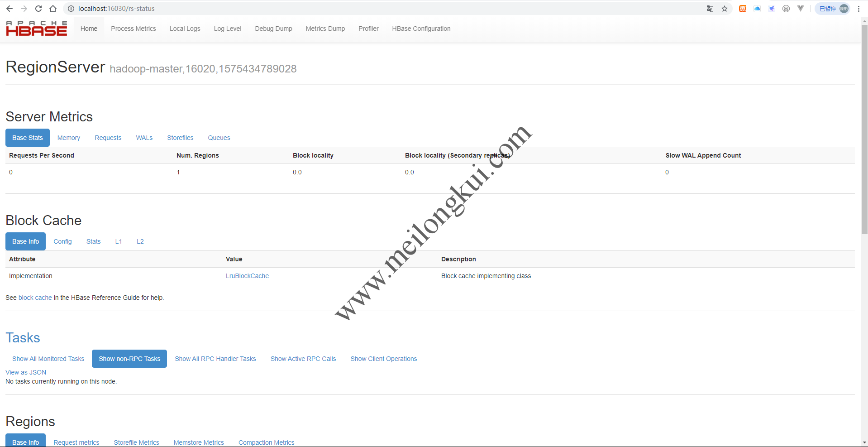The image size is (868, 447).
Task: Follow the block cache reference link
Action: 35,298
